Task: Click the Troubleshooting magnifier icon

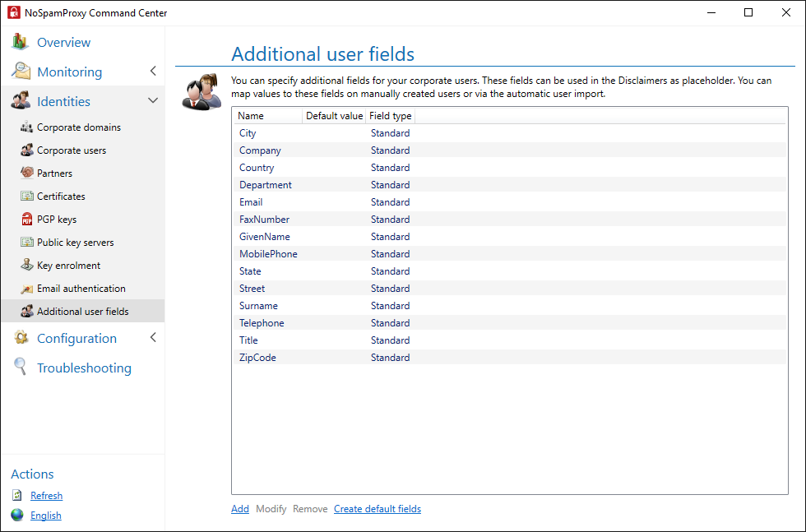Action: (x=20, y=367)
